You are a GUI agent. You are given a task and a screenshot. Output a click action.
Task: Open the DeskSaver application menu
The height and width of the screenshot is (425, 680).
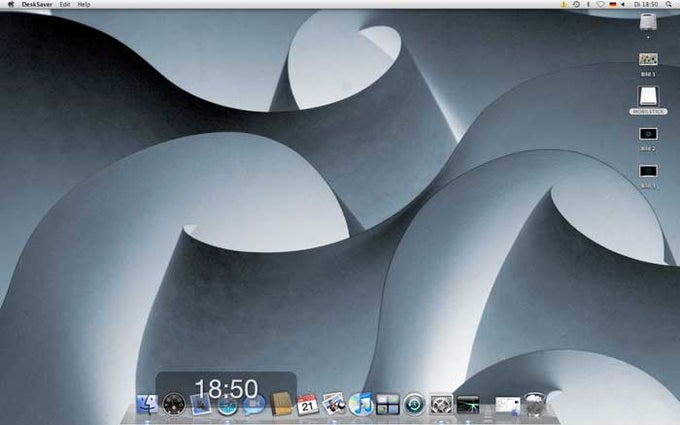point(37,4)
